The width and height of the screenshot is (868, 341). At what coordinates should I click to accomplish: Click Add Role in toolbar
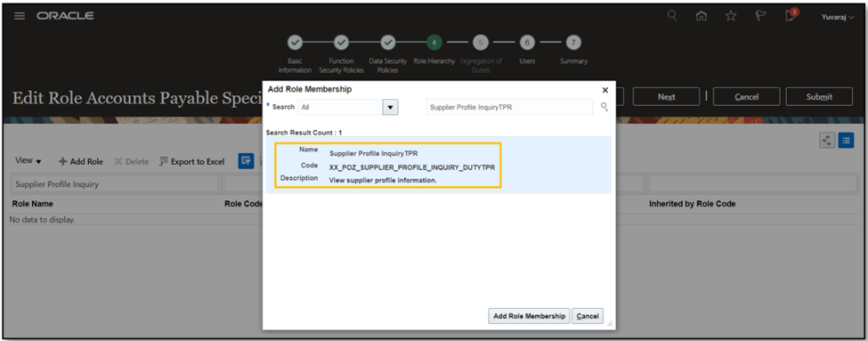click(81, 162)
